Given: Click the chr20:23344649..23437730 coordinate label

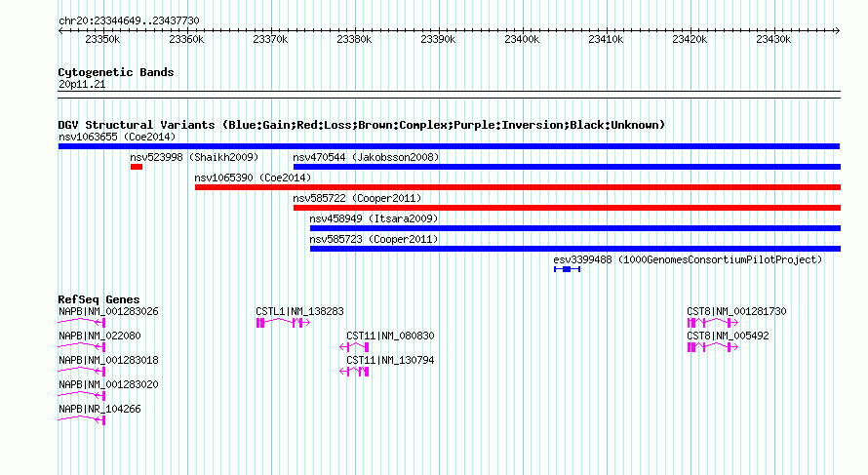Looking at the screenshot, I should point(129,21).
